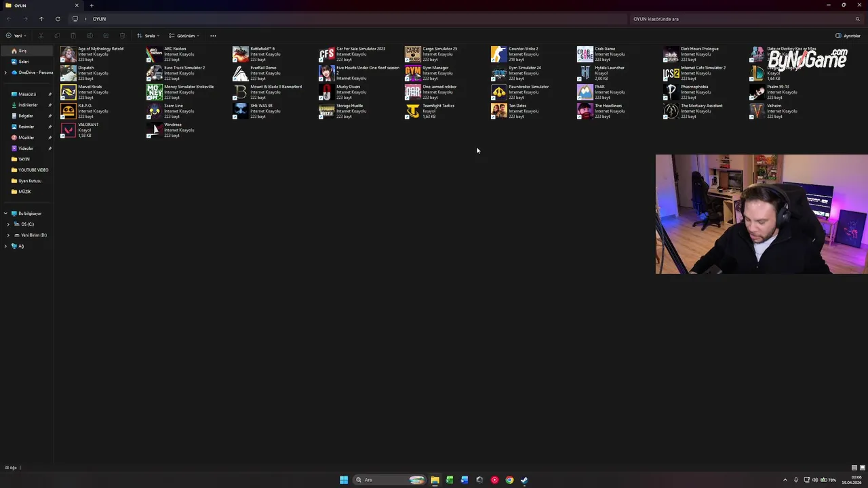This screenshot has height=488, width=868.
Task: Select the Money Simulator Brokeville shortcut
Action: coord(180,92)
